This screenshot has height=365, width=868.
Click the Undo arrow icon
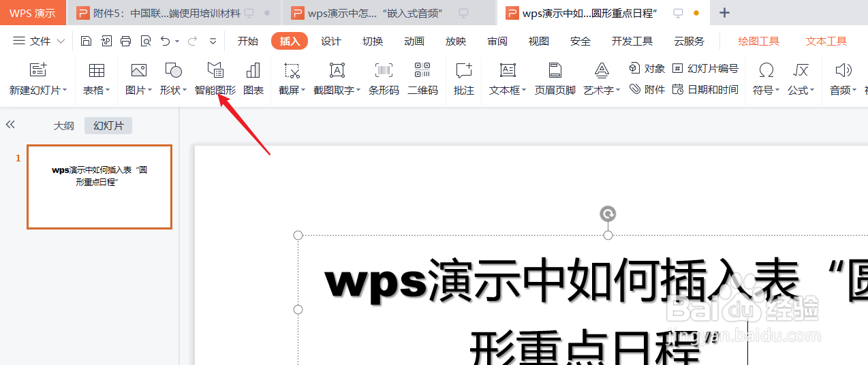pos(166,41)
